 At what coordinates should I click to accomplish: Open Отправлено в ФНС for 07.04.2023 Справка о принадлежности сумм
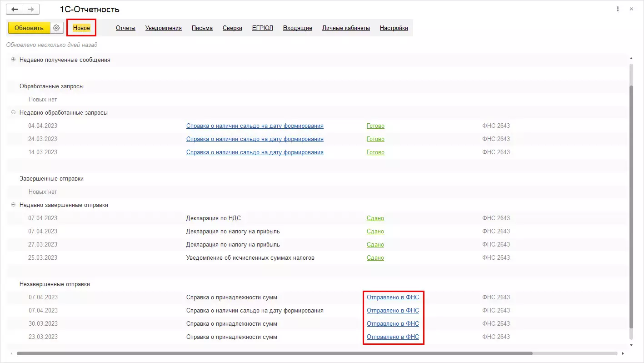point(393,297)
